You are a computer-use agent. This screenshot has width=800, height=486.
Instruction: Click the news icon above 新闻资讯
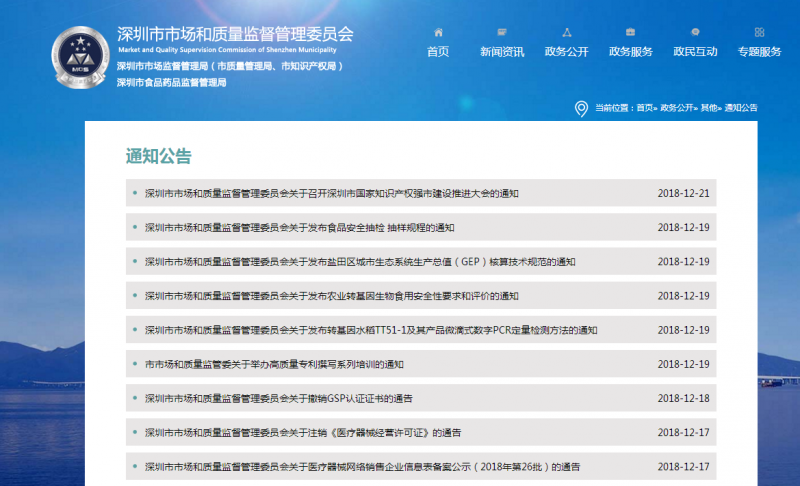click(501, 32)
